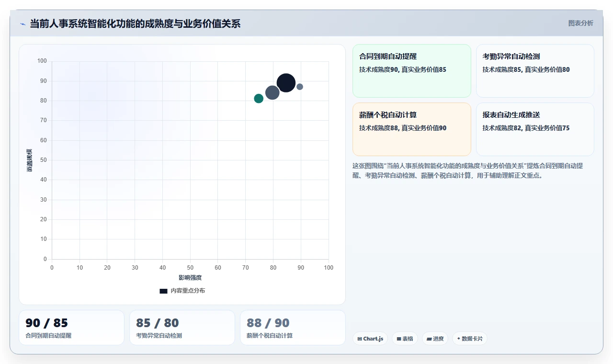Click the icon in the Chart.js tag

coord(360,339)
